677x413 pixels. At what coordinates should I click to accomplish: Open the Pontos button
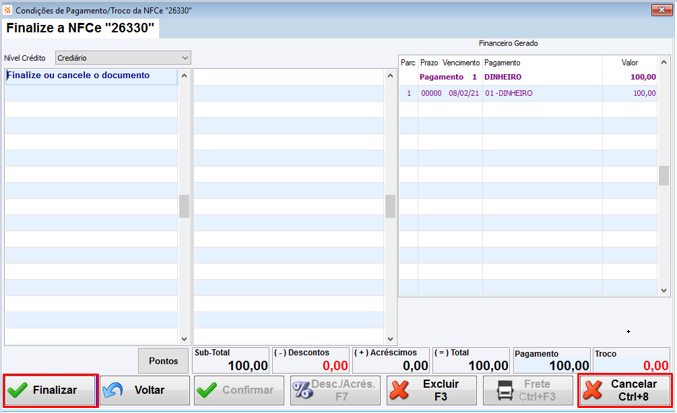163,361
